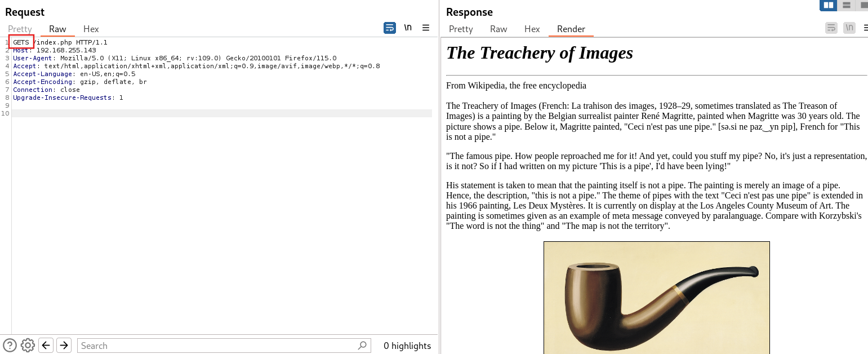868x354 pixels.
Task: Switch to the Request Pretty tab
Action: pyautogui.click(x=20, y=29)
